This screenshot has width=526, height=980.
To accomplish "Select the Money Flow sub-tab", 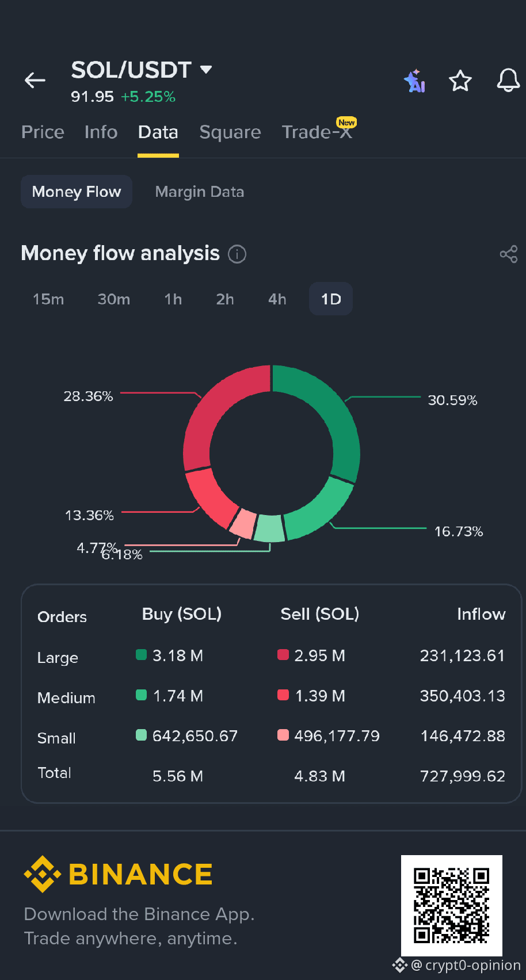I will tap(77, 192).
